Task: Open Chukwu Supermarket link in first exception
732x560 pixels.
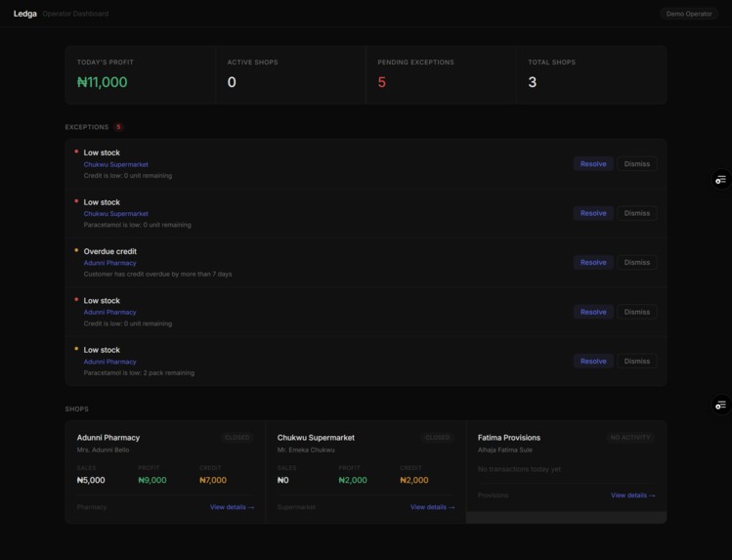Action: point(115,164)
